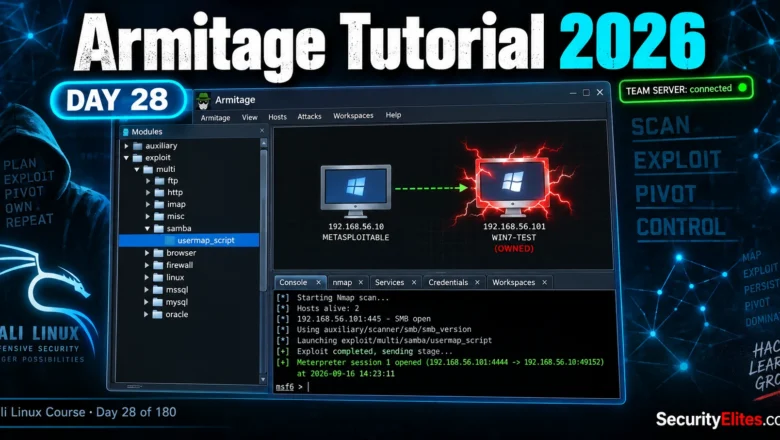Viewport: 780px width, 440px height.
Task: Close the Credentials tab
Action: [x=477, y=282]
